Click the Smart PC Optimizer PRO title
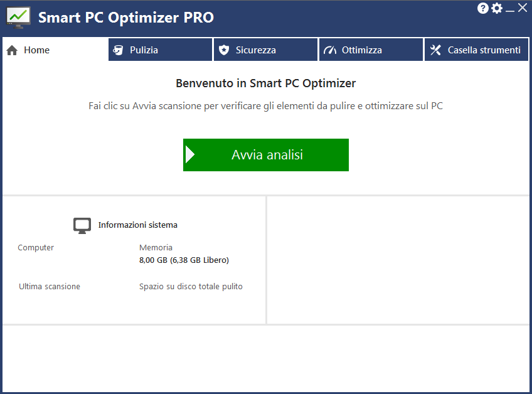 tap(126, 18)
